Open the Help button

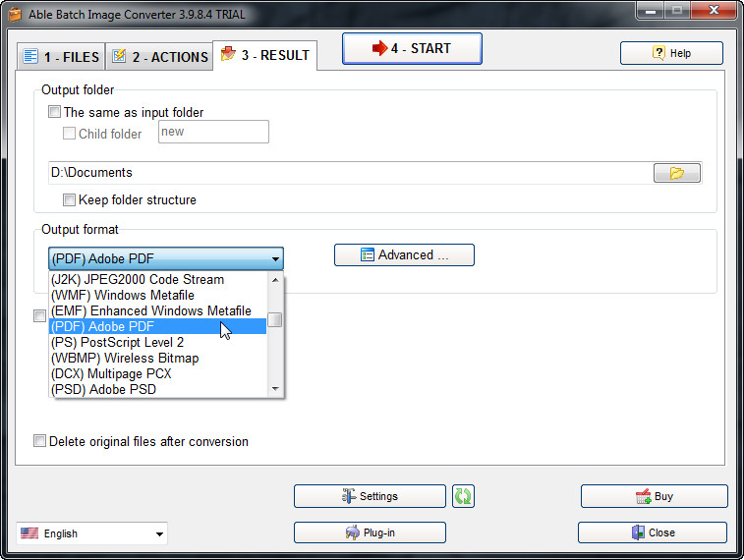pyautogui.click(x=671, y=53)
